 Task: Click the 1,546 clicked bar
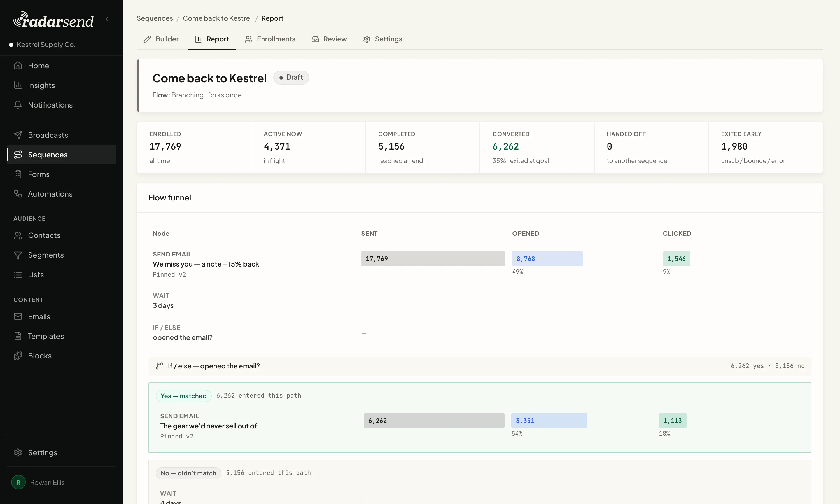click(x=676, y=259)
